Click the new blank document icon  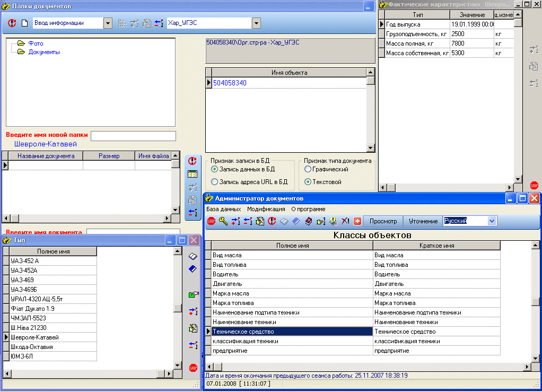(x=24, y=23)
